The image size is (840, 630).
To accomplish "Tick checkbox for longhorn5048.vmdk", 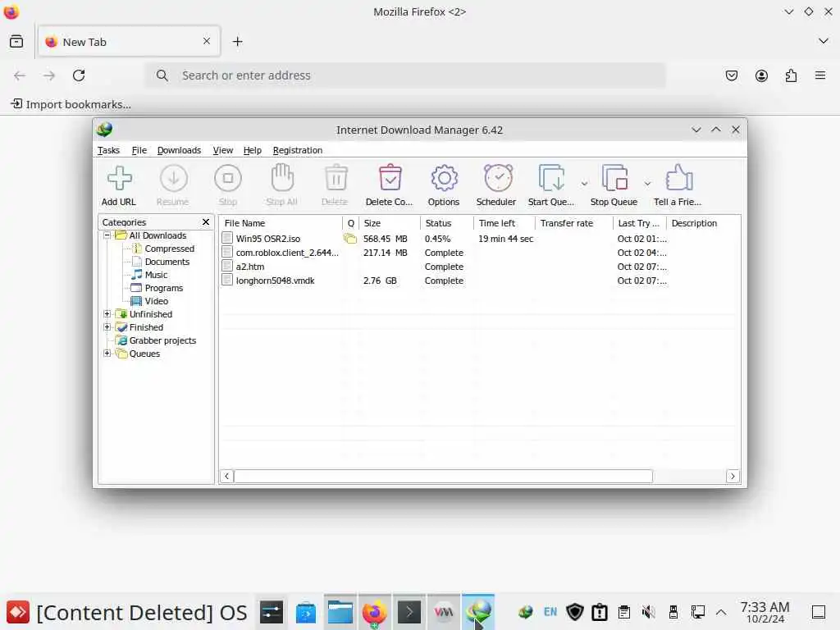I will point(227,280).
